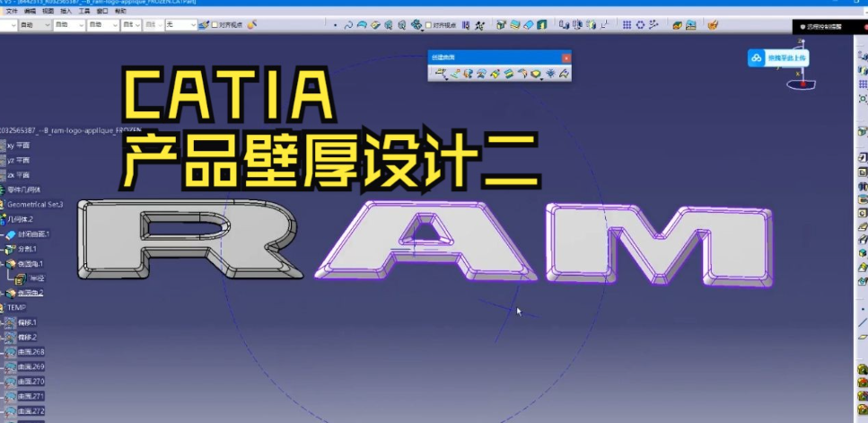
Task: Open the 工具 menu
Action: [83, 11]
